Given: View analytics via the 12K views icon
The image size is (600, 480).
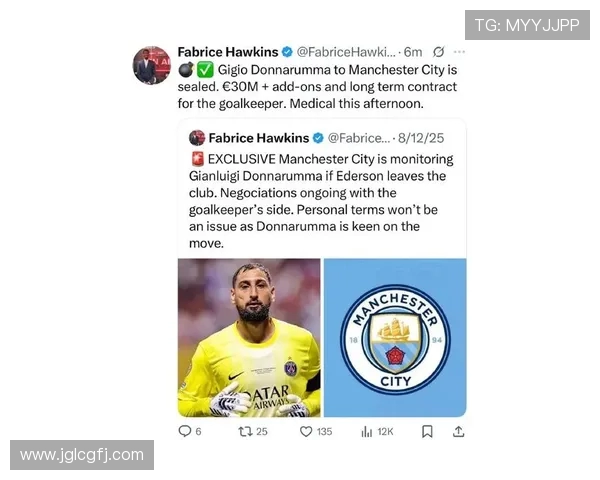Looking at the screenshot, I should pos(367,432).
